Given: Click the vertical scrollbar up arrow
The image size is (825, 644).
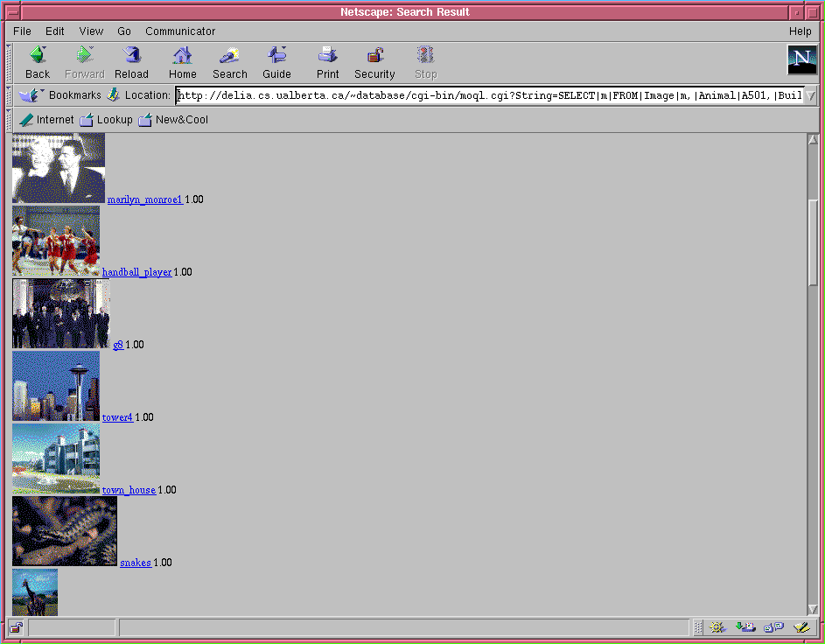Looking at the screenshot, I should click(813, 140).
